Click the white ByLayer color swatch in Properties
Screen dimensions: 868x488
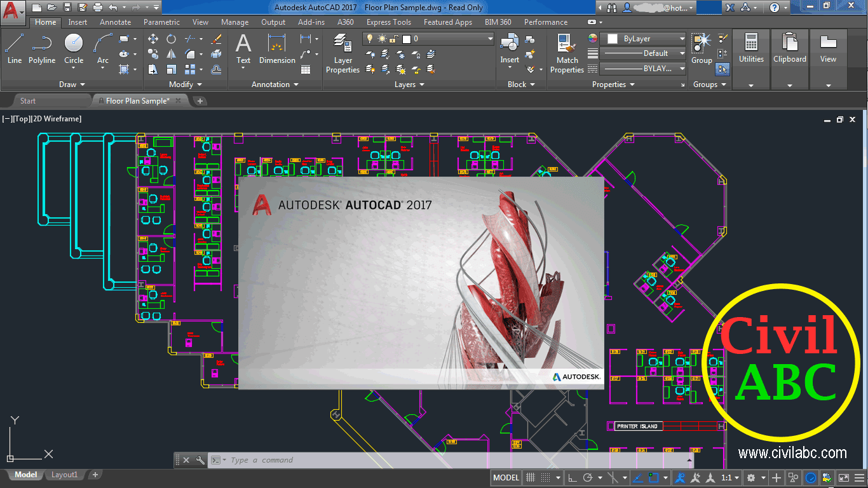coord(613,39)
